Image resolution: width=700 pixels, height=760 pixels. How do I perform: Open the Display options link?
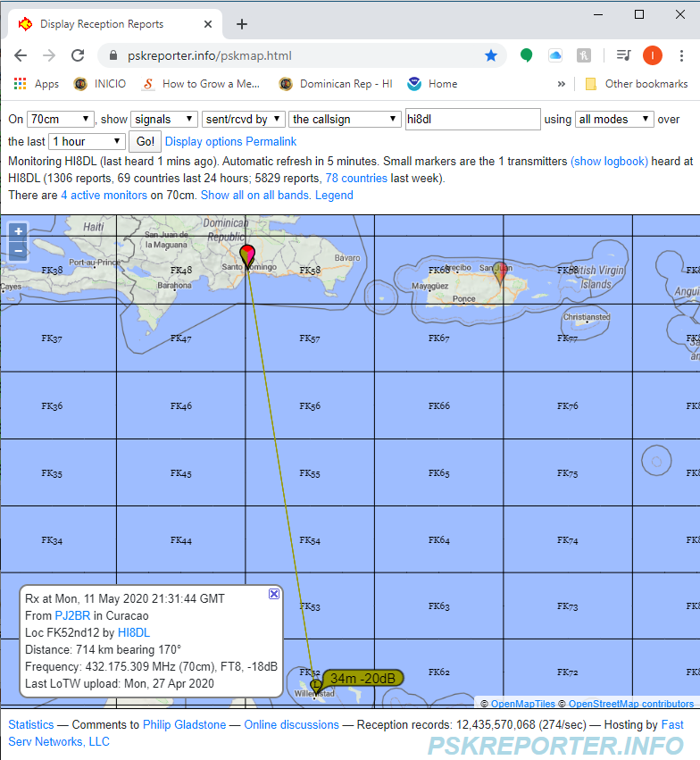click(204, 141)
